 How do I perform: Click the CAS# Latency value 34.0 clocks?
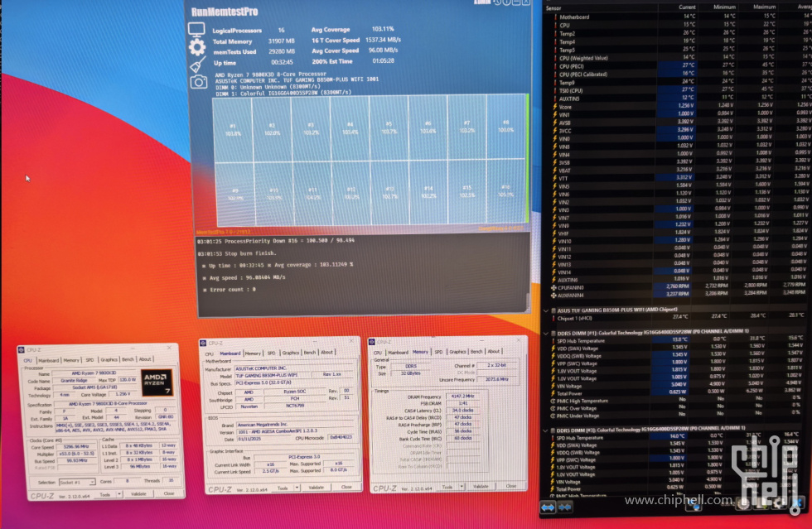(x=462, y=410)
